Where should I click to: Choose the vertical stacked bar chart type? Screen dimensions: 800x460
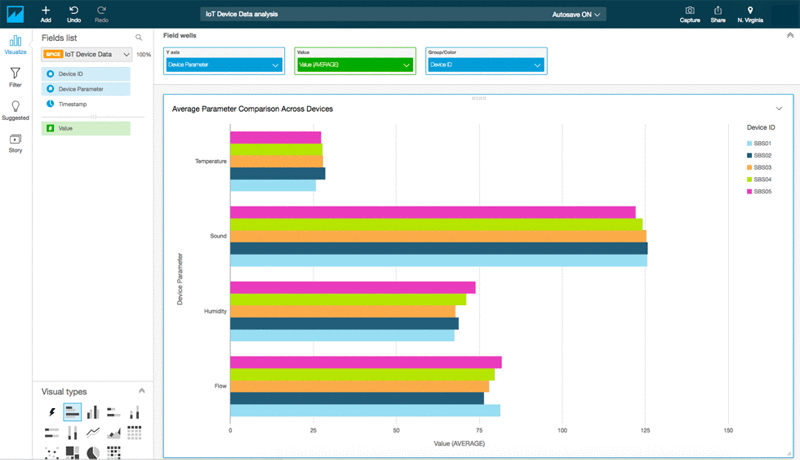click(134, 412)
